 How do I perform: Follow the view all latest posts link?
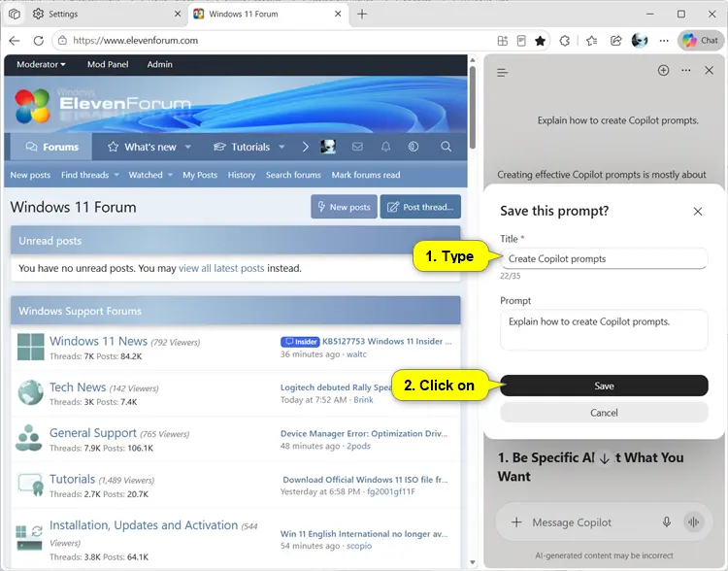[x=221, y=268]
